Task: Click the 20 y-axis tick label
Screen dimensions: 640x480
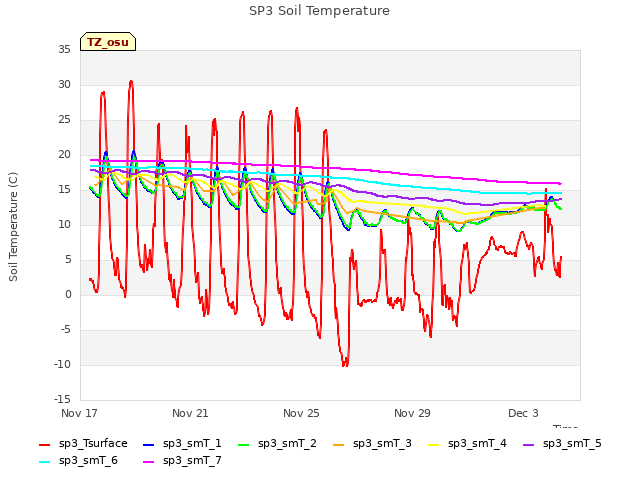Action: [64, 154]
